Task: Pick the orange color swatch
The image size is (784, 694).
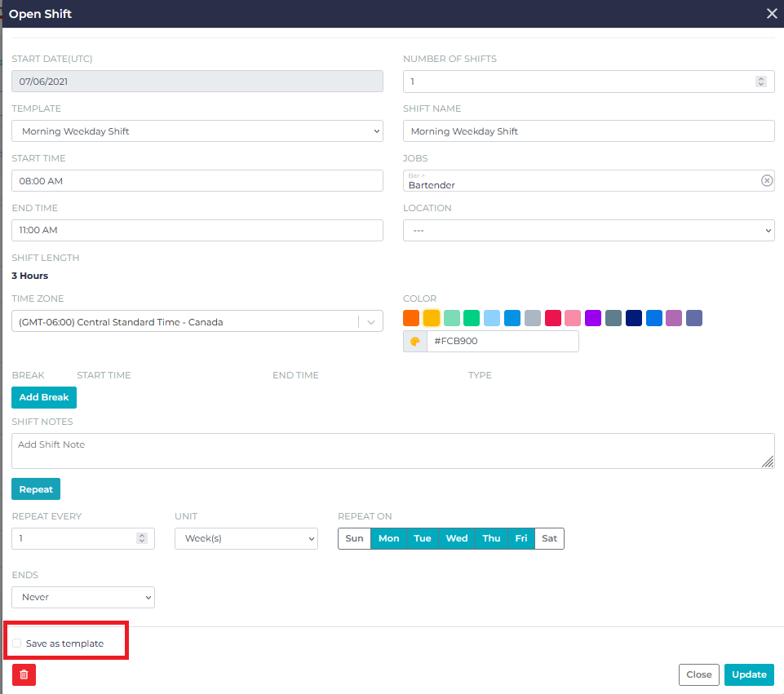Action: coord(411,318)
